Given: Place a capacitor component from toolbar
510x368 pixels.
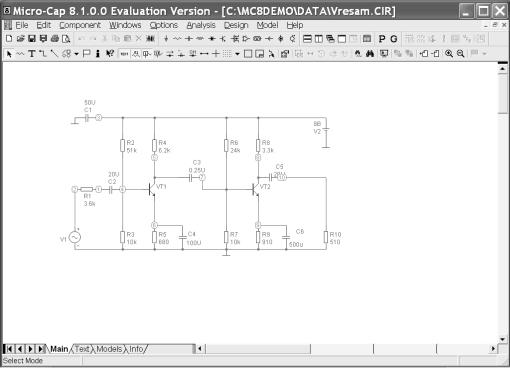Looking at the screenshot, I should pos(189,39).
